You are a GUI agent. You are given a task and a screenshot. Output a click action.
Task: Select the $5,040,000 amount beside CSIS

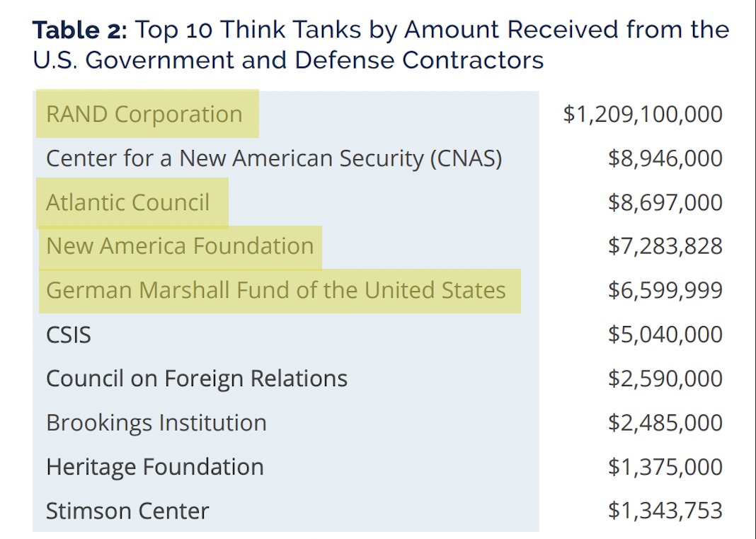pyautogui.click(x=665, y=335)
